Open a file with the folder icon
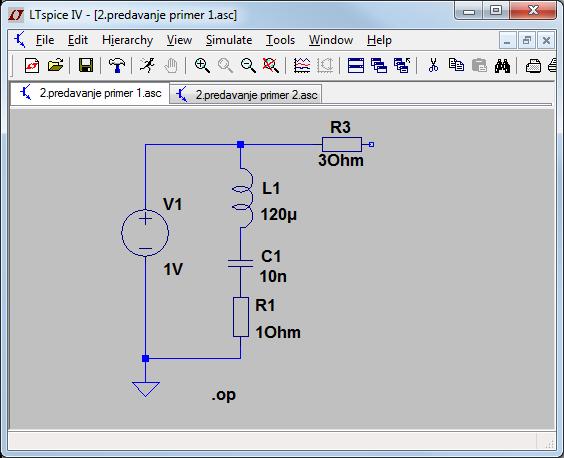The width and height of the screenshot is (564, 458). click(55, 65)
